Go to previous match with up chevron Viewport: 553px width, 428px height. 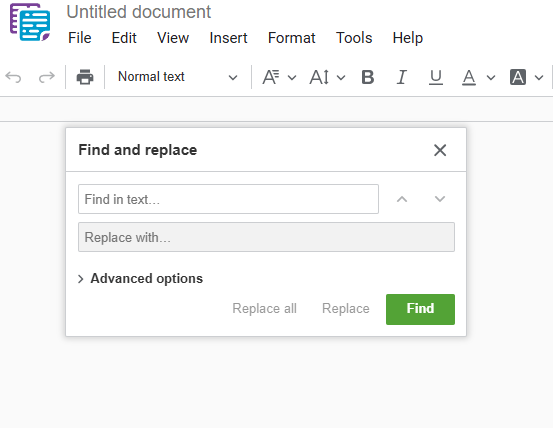tap(402, 199)
